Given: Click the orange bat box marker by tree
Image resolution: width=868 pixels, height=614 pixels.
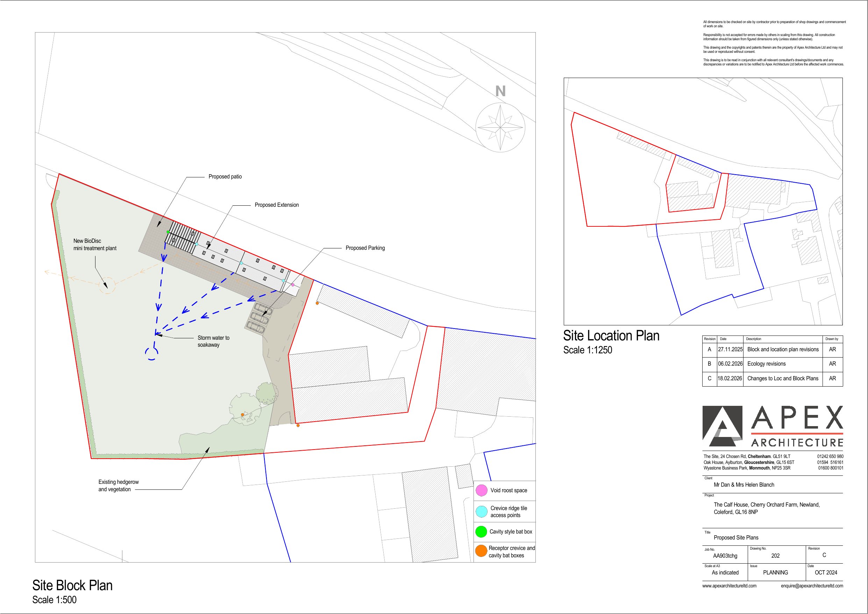Looking at the screenshot, I should [x=242, y=415].
